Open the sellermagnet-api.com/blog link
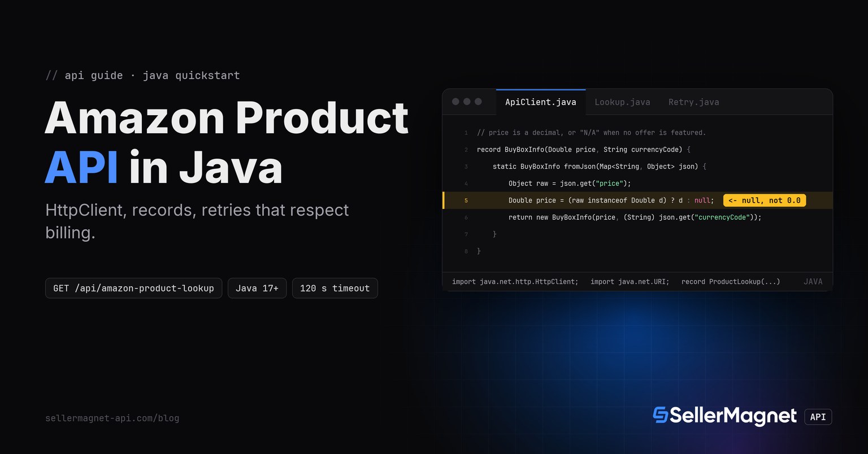Image resolution: width=868 pixels, height=454 pixels. click(112, 418)
